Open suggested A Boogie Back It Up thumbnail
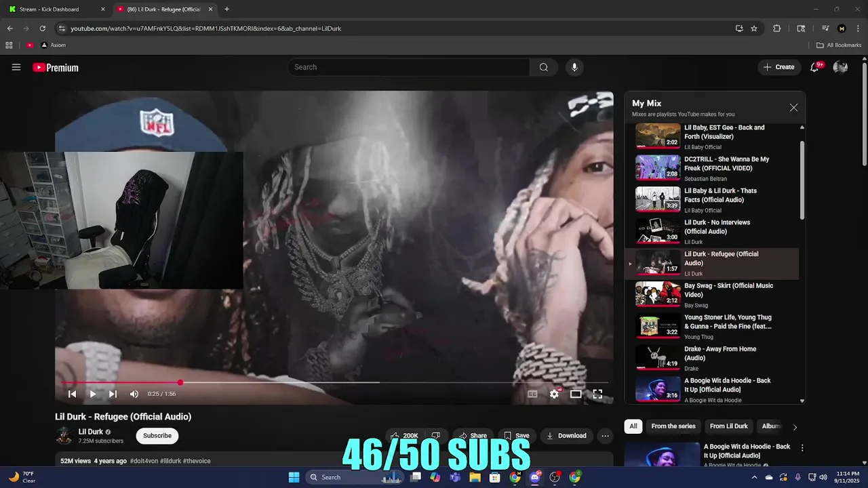Viewport: 868px width, 488px height. pyautogui.click(x=662, y=454)
